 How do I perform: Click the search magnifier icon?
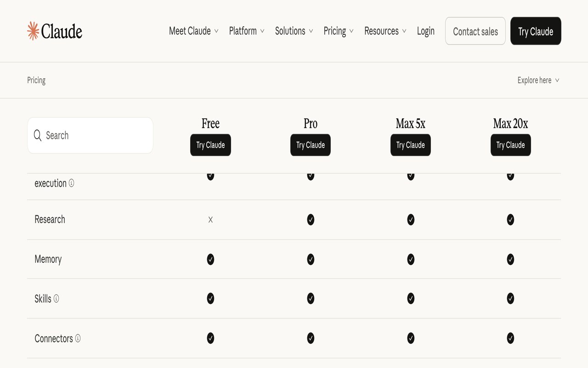[38, 135]
